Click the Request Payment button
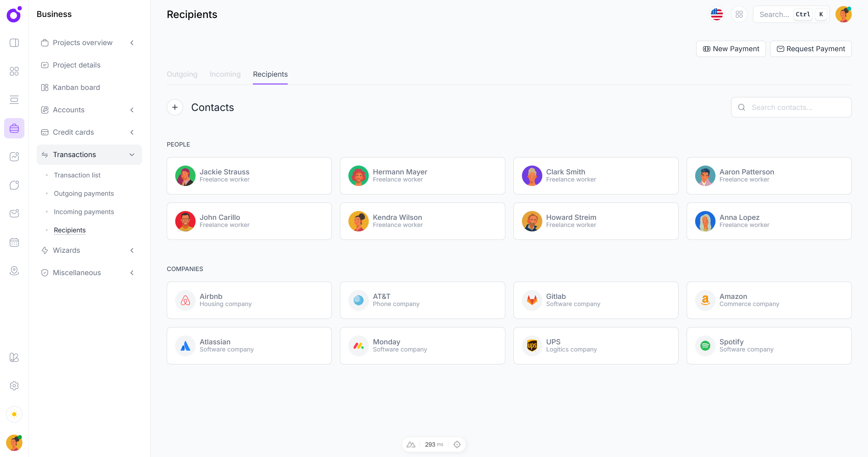This screenshot has width=868, height=457. click(x=811, y=49)
